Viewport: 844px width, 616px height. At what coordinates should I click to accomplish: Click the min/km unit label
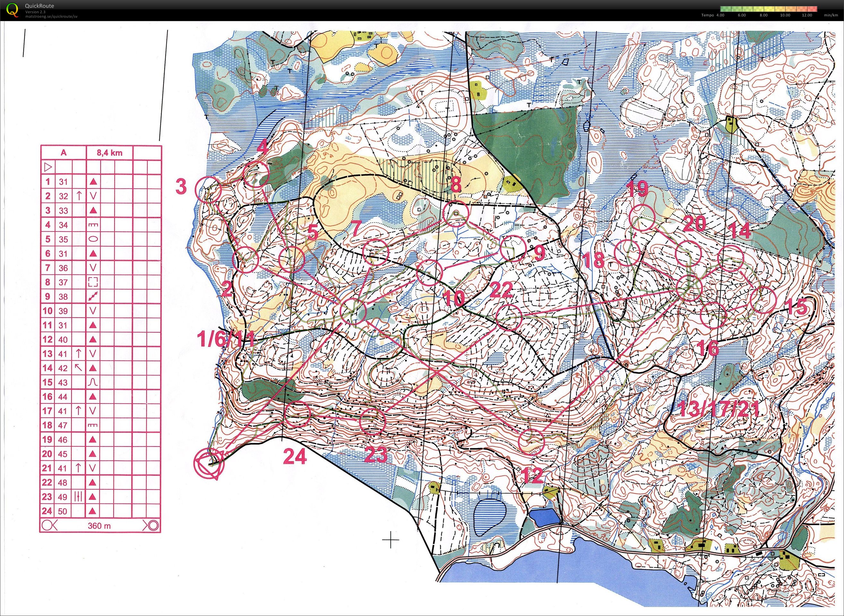point(831,15)
